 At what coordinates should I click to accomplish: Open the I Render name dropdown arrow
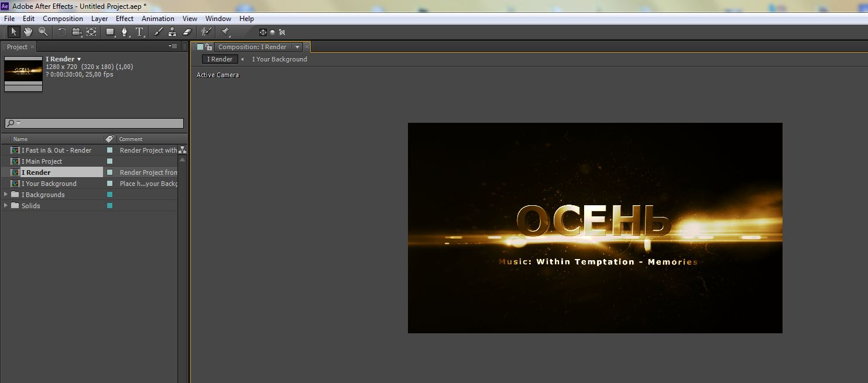pos(79,59)
